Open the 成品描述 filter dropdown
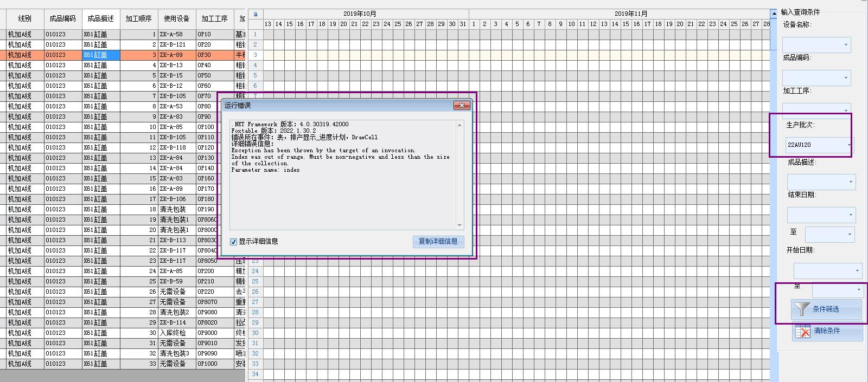This screenshot has height=382, width=868. tap(850, 182)
